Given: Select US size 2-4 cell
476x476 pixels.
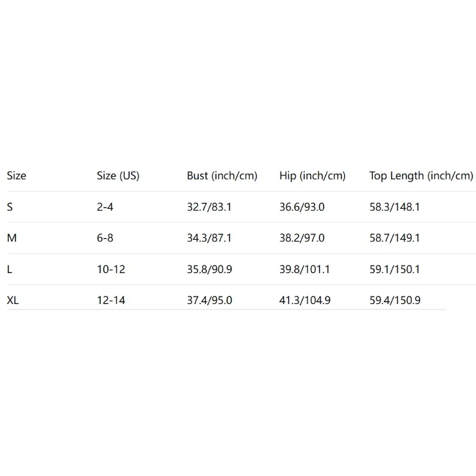Looking at the screenshot, I should click(x=105, y=207).
